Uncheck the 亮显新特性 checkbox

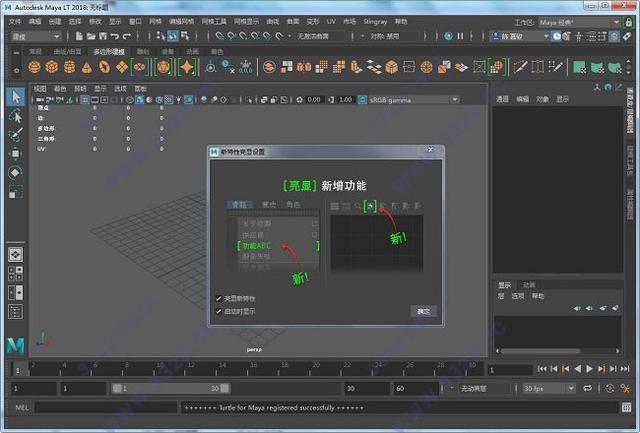(219, 298)
